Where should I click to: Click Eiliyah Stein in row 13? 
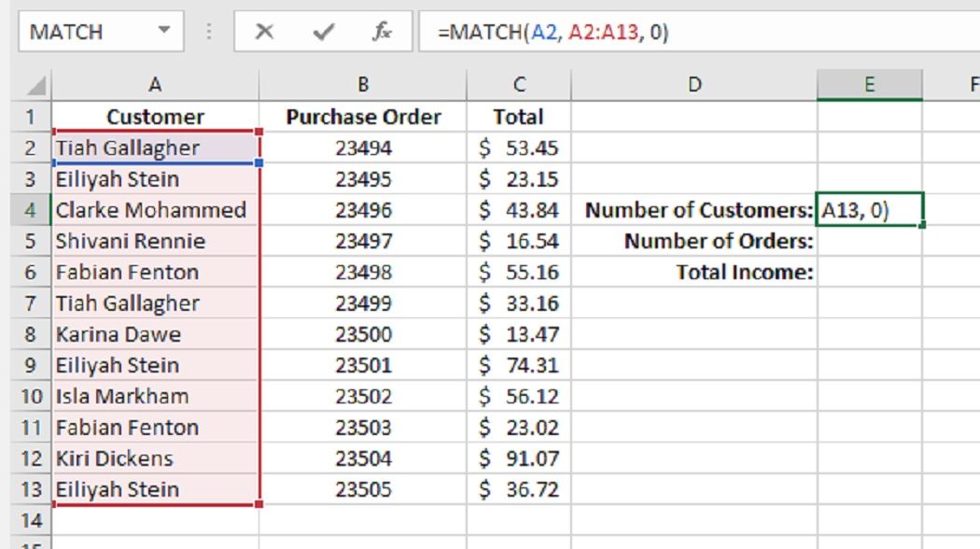coord(155,489)
